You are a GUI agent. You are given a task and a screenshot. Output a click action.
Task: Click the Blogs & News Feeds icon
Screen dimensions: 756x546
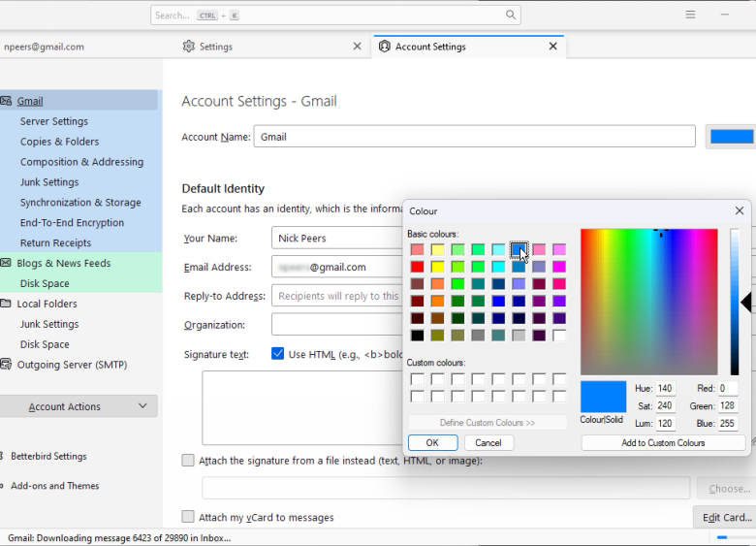7,263
